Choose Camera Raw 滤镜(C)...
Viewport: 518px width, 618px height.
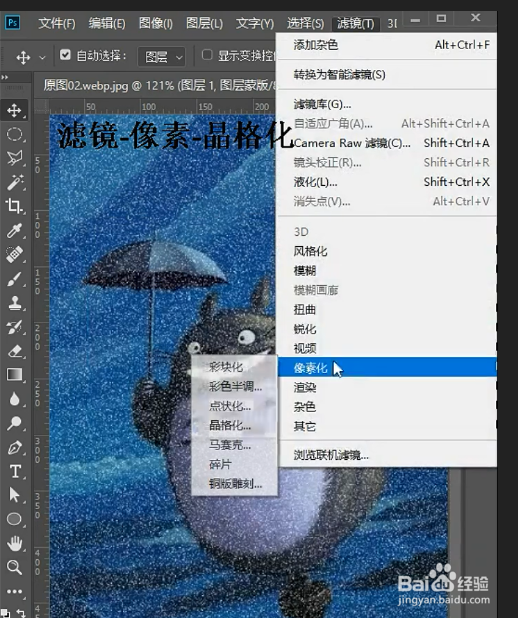click(x=387, y=143)
